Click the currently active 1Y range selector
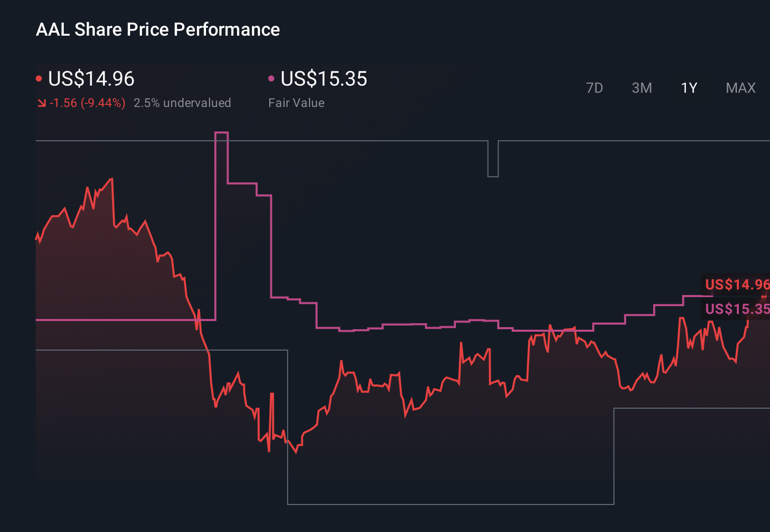770x532 pixels. click(688, 88)
